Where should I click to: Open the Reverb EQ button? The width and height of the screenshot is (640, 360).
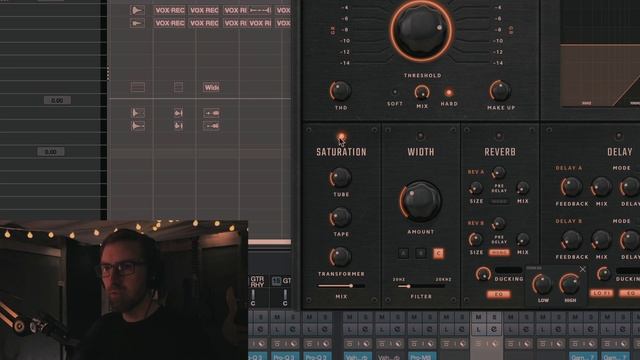(x=499, y=294)
